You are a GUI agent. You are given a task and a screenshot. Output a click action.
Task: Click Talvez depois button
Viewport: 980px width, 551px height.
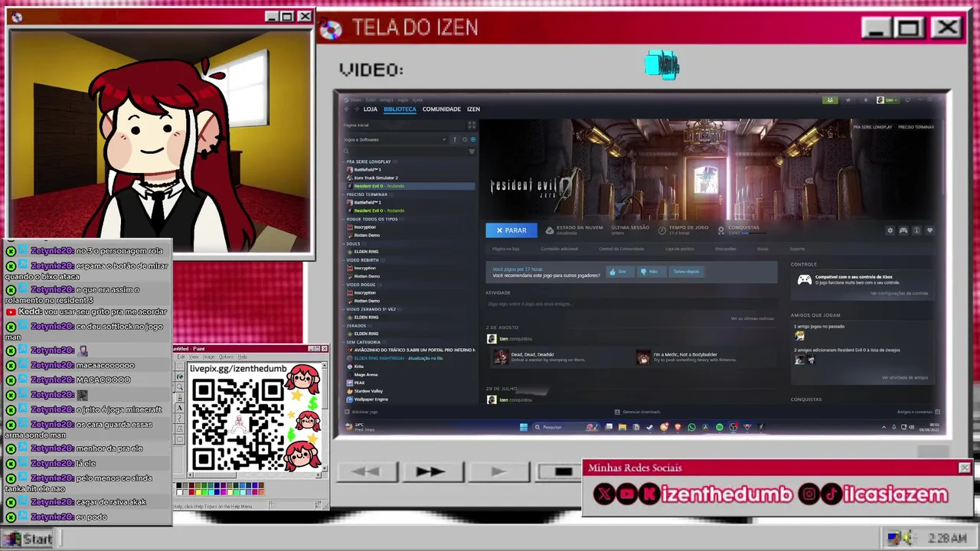686,272
